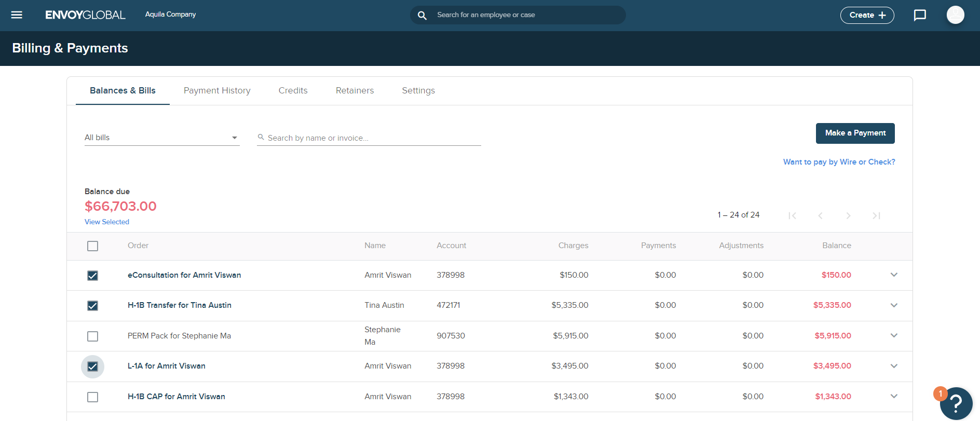Open the Want to pay by Wire or Check link

(839, 162)
